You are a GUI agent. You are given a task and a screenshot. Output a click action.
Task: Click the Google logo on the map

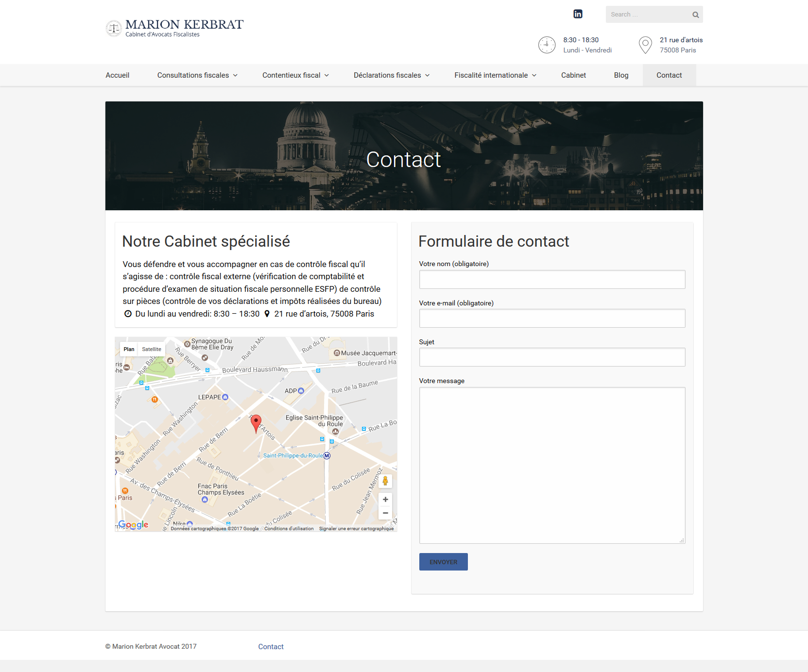133,524
